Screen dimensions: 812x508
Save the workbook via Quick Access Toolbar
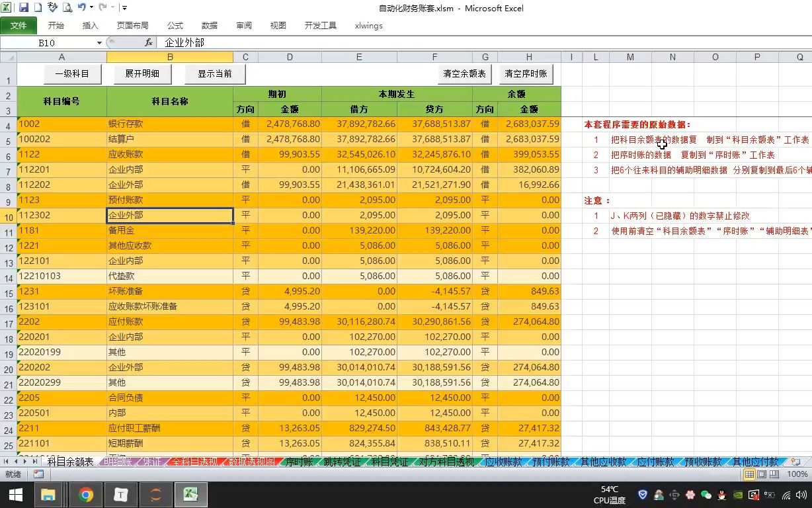[x=24, y=8]
